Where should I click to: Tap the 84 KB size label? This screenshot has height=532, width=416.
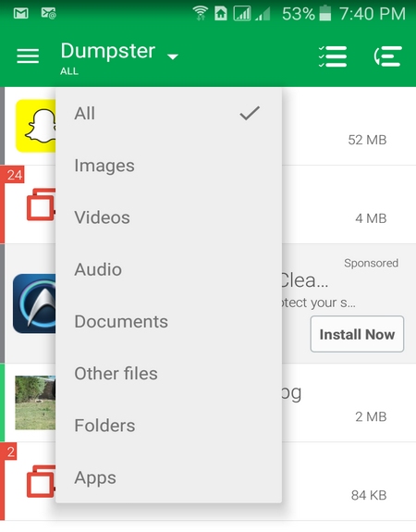click(x=369, y=495)
